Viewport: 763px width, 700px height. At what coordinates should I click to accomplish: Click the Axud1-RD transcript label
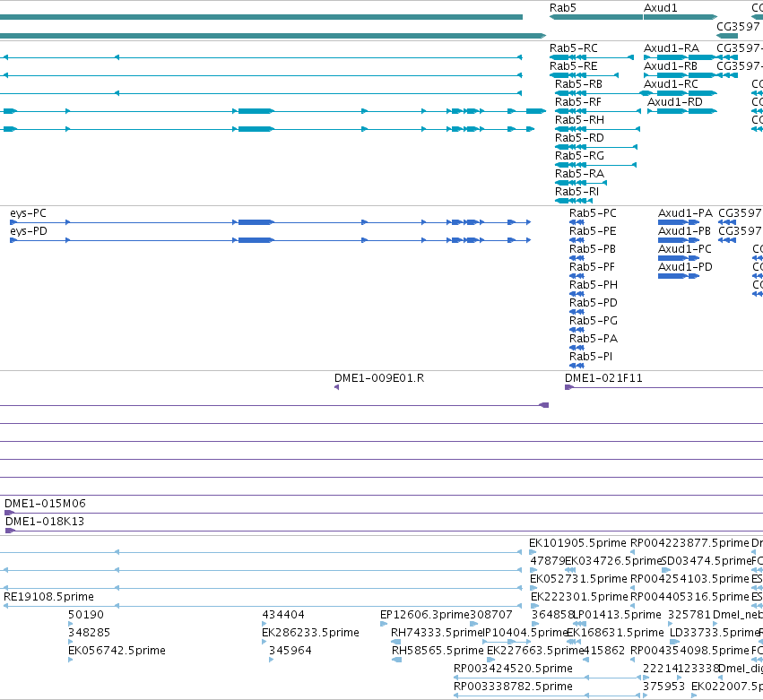click(675, 102)
